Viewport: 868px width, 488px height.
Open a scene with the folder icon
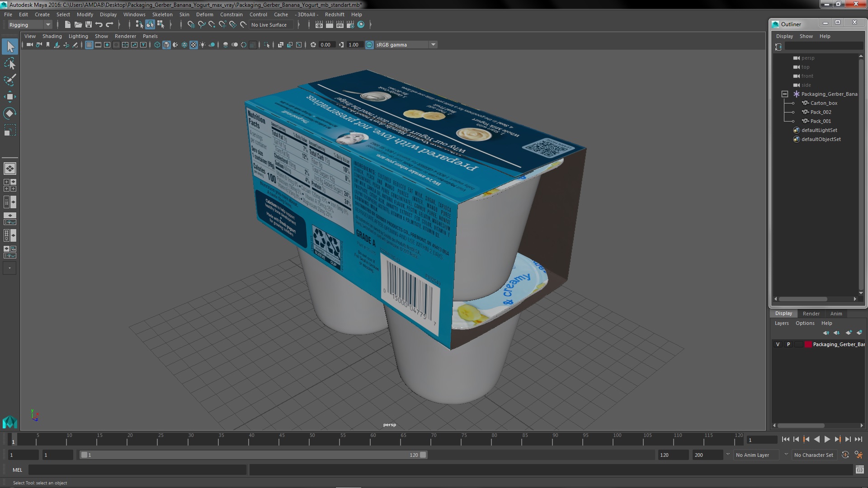click(x=78, y=25)
